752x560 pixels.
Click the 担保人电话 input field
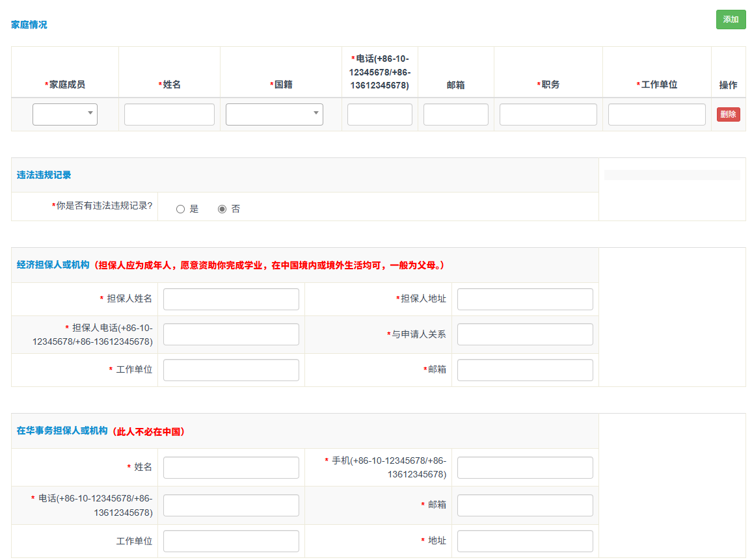[x=231, y=334]
